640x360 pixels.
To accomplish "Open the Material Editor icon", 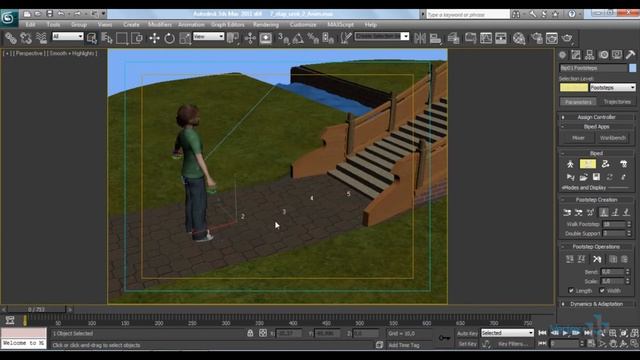I will tap(519, 38).
